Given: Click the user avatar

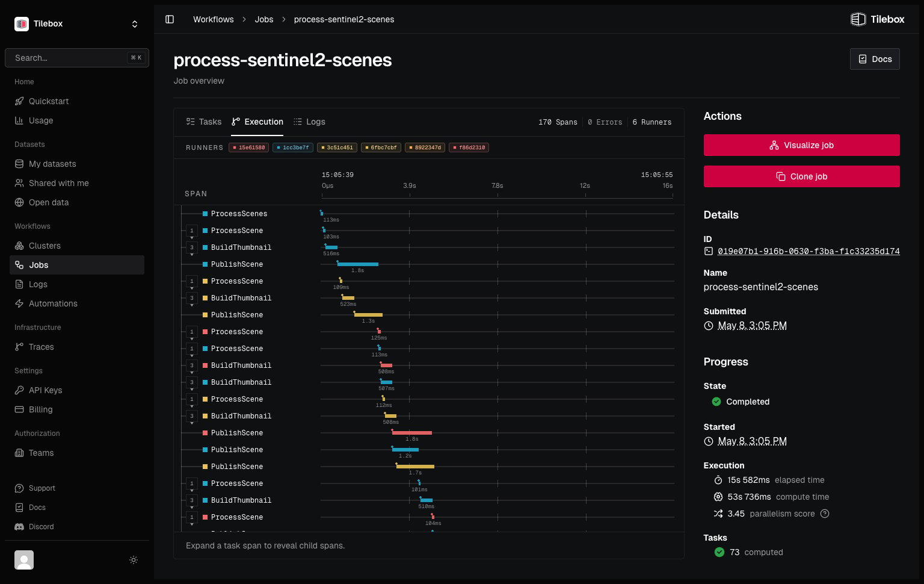Looking at the screenshot, I should tap(24, 560).
